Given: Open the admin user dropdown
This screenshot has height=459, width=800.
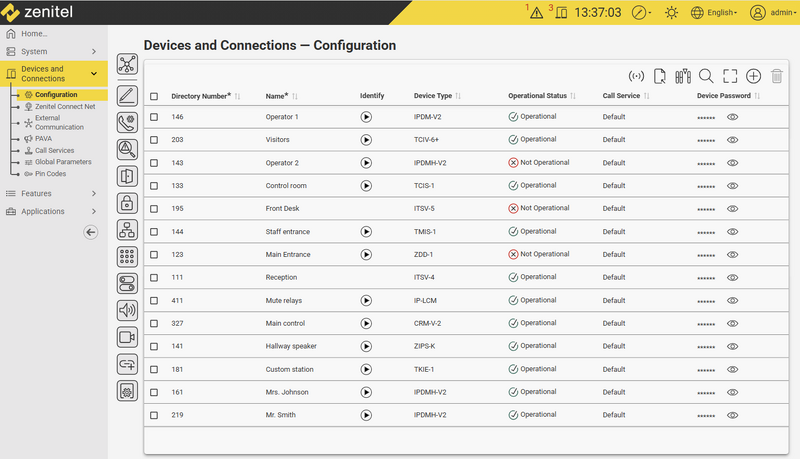Looking at the screenshot, I should coord(773,12).
